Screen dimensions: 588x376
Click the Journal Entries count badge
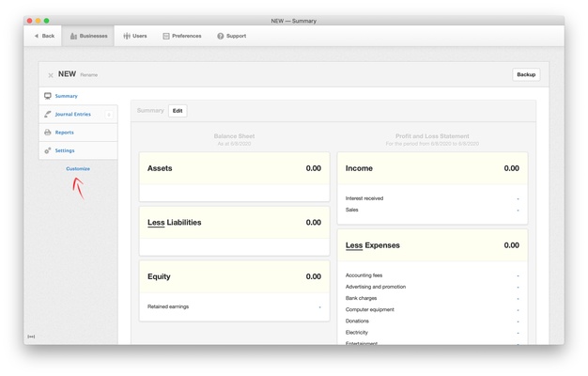109,115
